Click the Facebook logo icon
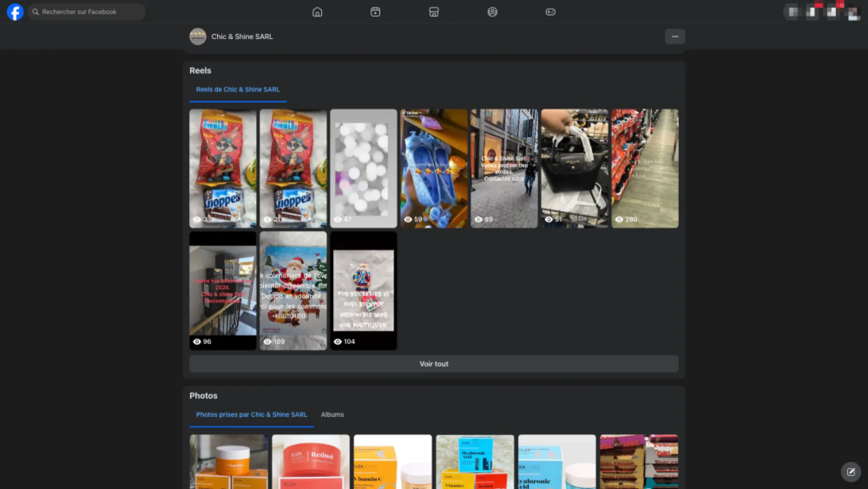Viewport: 868px width, 489px height. point(15,12)
